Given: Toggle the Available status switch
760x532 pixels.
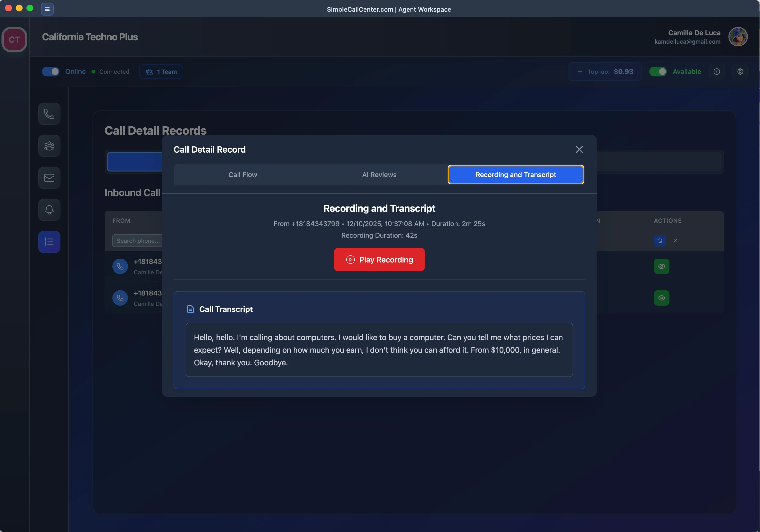Looking at the screenshot, I should click(x=658, y=72).
